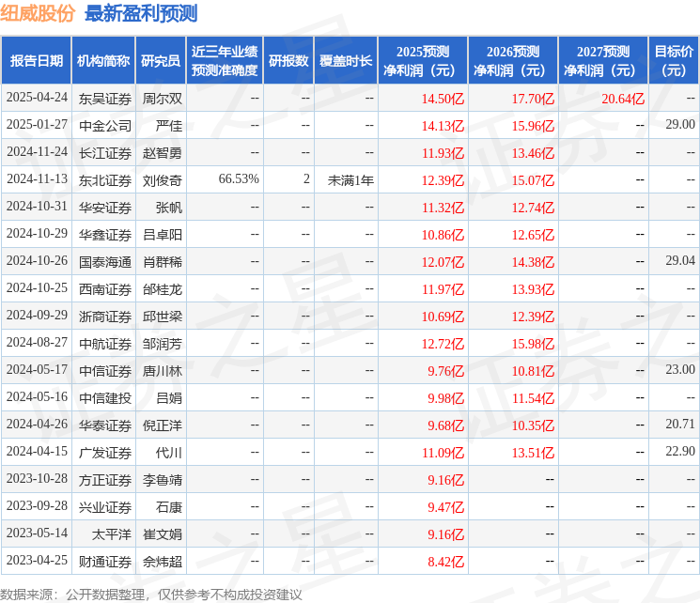Click the target price 23.00
This screenshot has height=603, width=700.
(x=680, y=369)
